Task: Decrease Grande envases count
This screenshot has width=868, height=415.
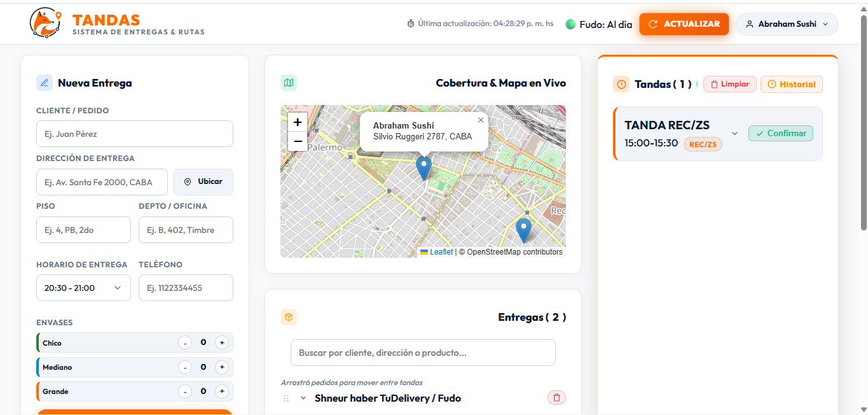Action: click(x=184, y=391)
